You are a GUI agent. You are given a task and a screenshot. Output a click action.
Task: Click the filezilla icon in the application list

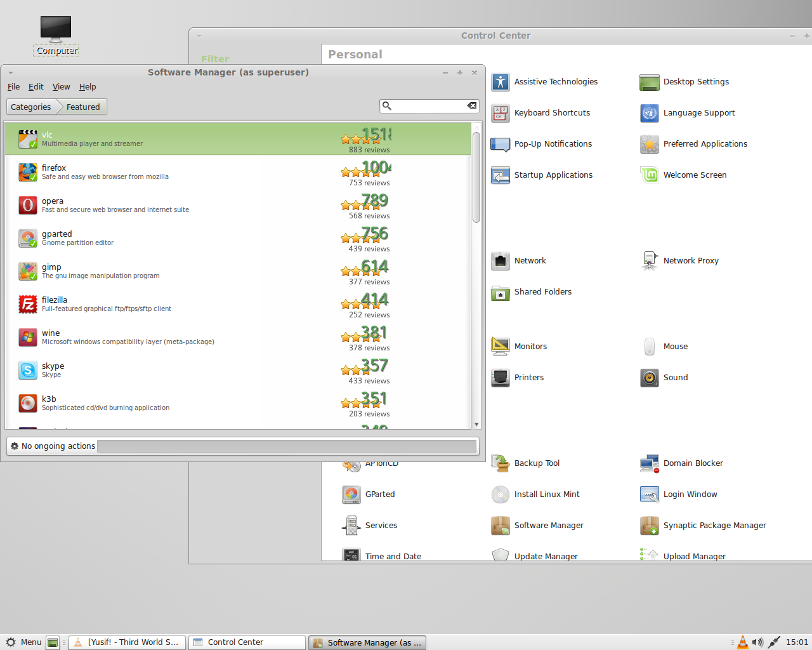[28, 304]
